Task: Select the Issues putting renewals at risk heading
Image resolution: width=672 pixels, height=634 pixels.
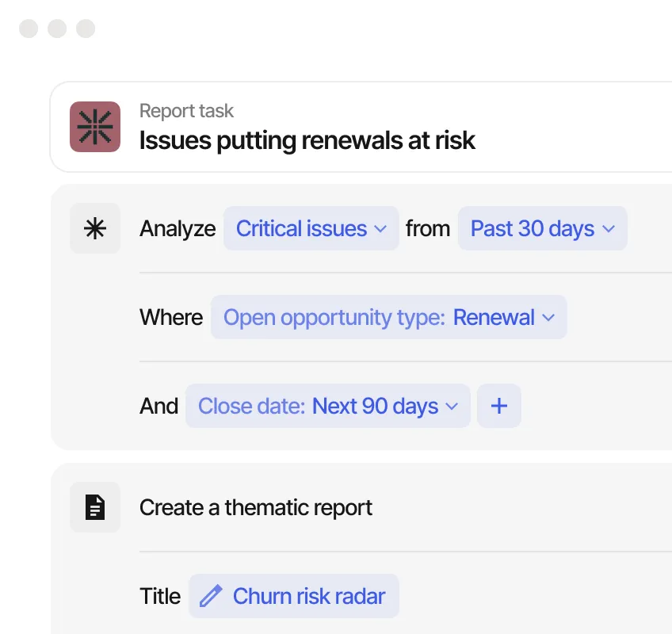Action: (307, 141)
